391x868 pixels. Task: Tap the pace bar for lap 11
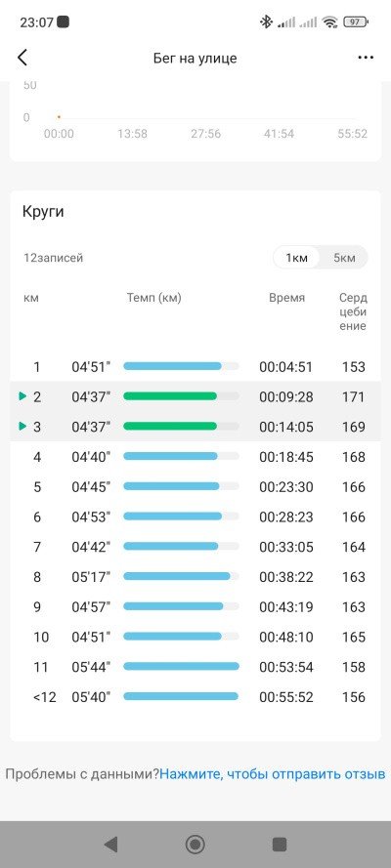(181, 667)
